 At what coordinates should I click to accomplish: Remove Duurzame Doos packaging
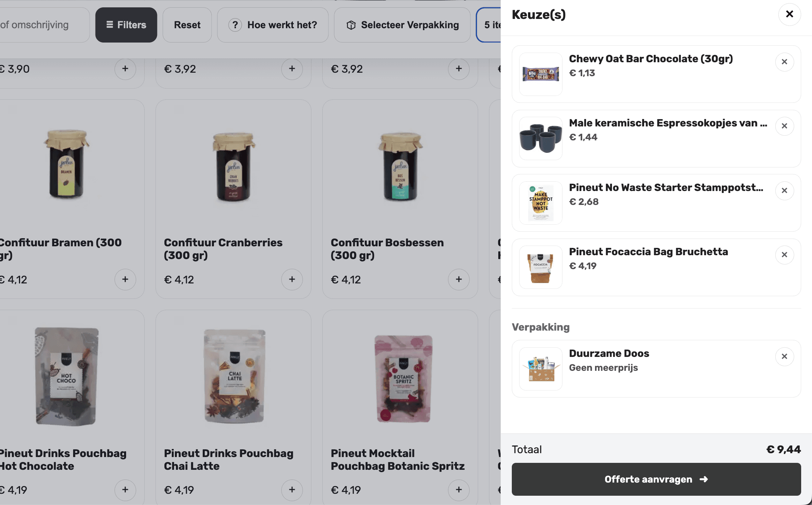[784, 357]
